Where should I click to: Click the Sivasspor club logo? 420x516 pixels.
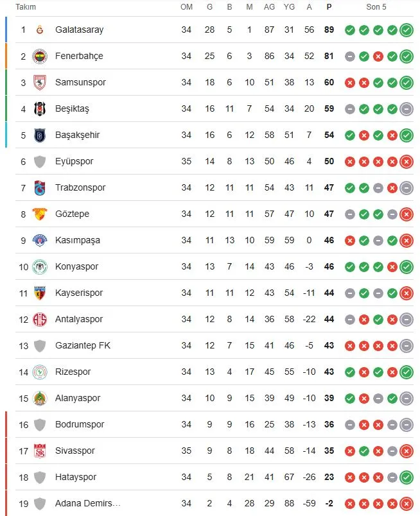pyautogui.click(x=40, y=451)
